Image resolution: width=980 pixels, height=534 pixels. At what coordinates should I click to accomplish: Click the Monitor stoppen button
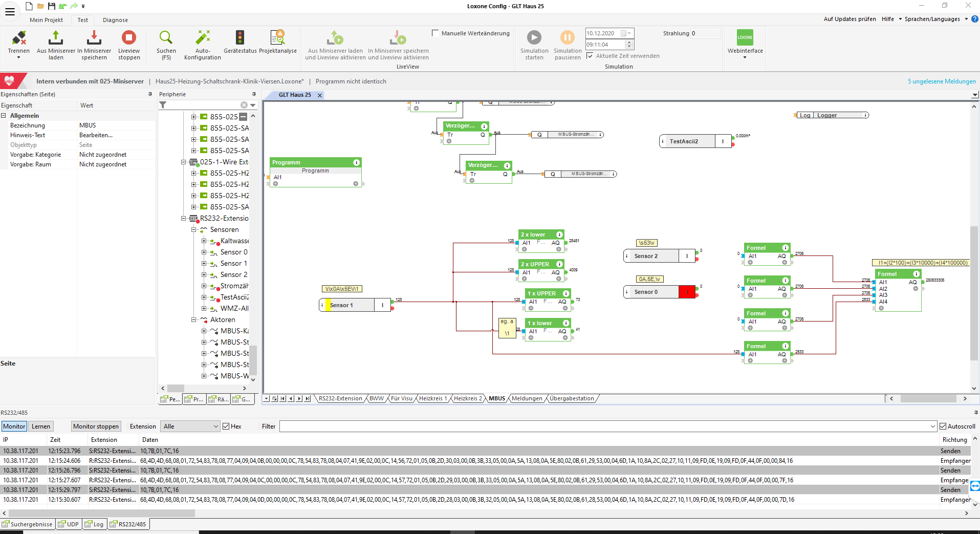96,426
